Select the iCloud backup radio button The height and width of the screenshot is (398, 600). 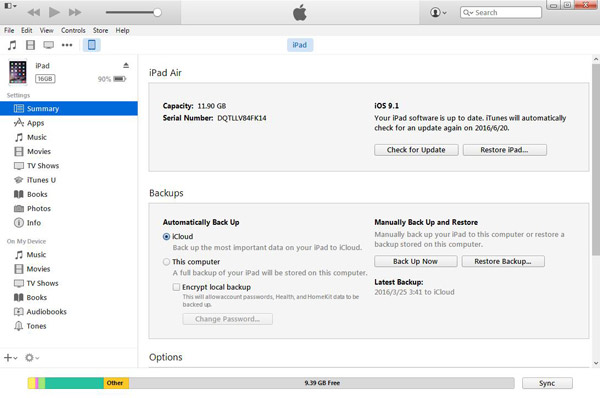click(166, 237)
